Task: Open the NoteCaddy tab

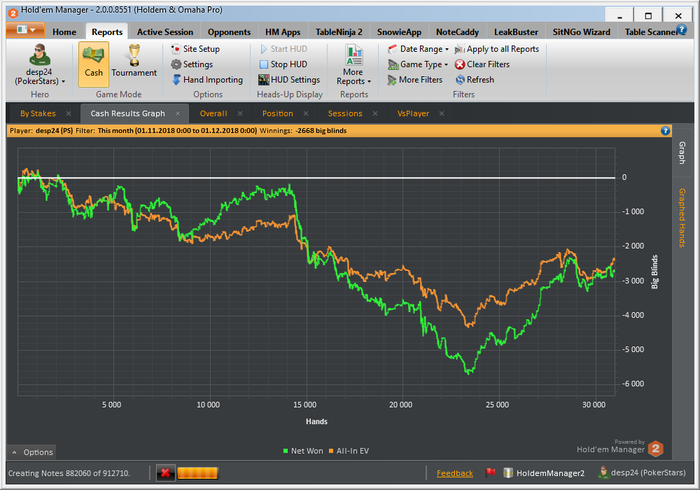Action: (457, 32)
